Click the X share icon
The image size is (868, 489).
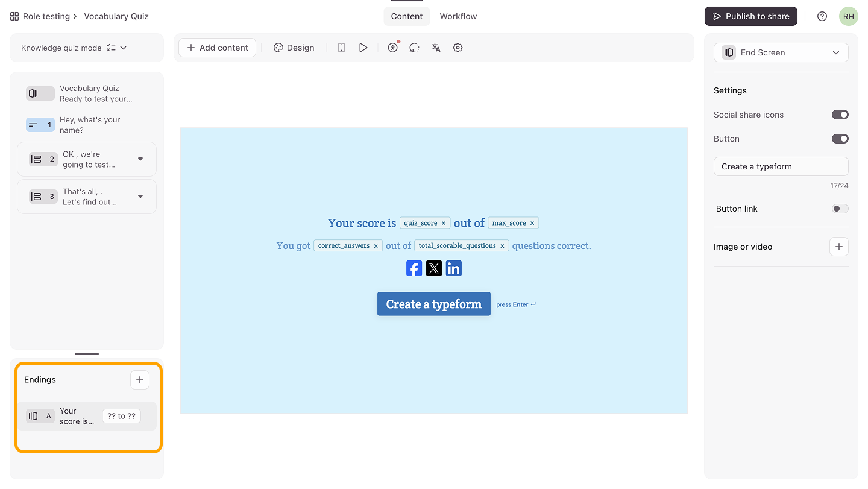pos(434,268)
